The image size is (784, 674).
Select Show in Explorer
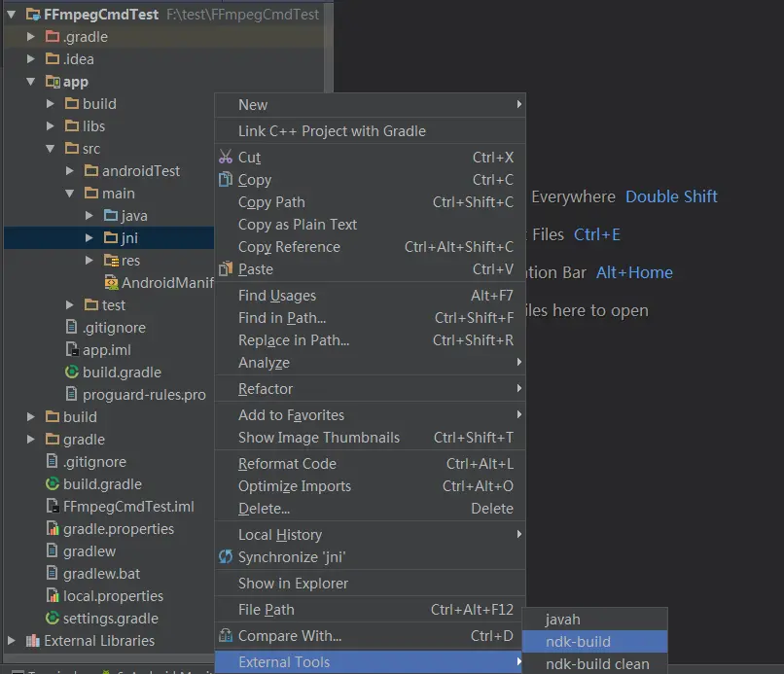click(370, 583)
